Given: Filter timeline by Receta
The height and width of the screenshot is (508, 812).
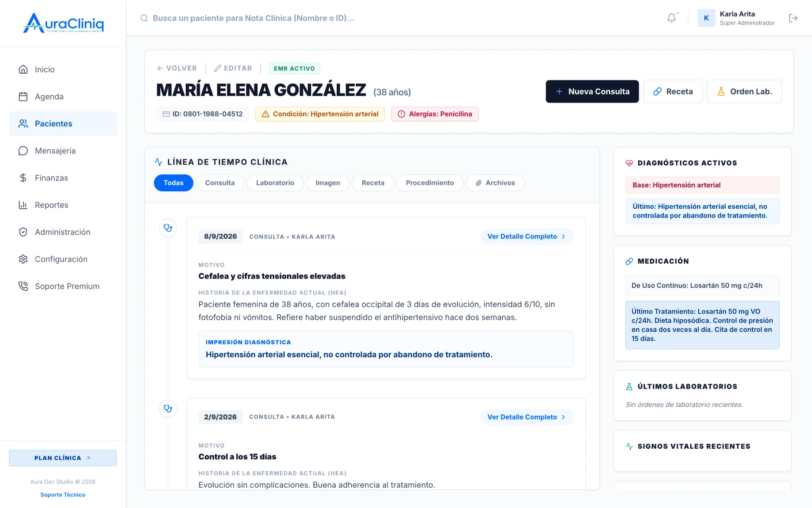Looking at the screenshot, I should pyautogui.click(x=373, y=183).
